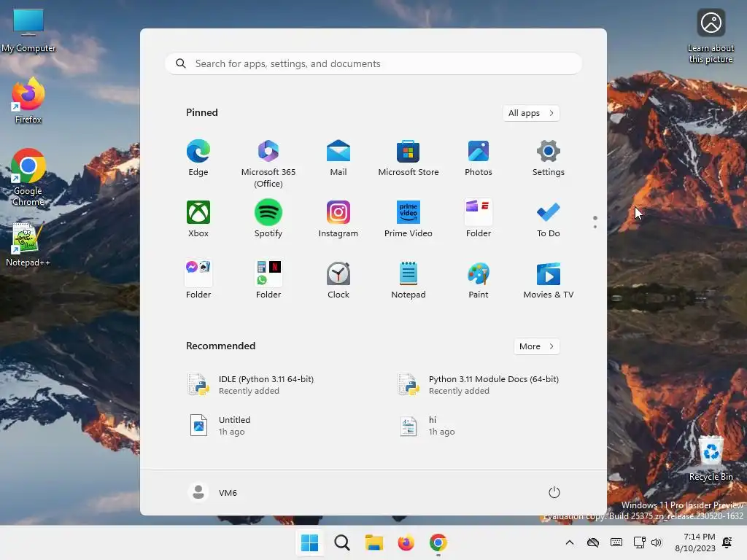Select Notepad++ desktop shortcut

coord(28,245)
